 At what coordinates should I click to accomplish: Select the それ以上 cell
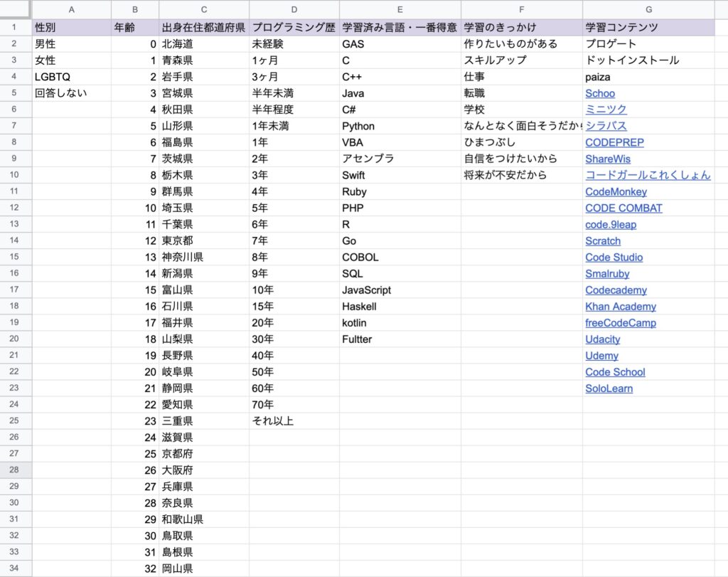click(x=294, y=421)
